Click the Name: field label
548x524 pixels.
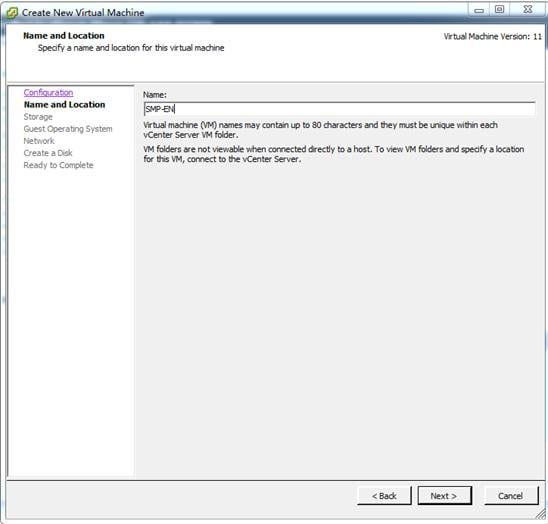(154, 95)
